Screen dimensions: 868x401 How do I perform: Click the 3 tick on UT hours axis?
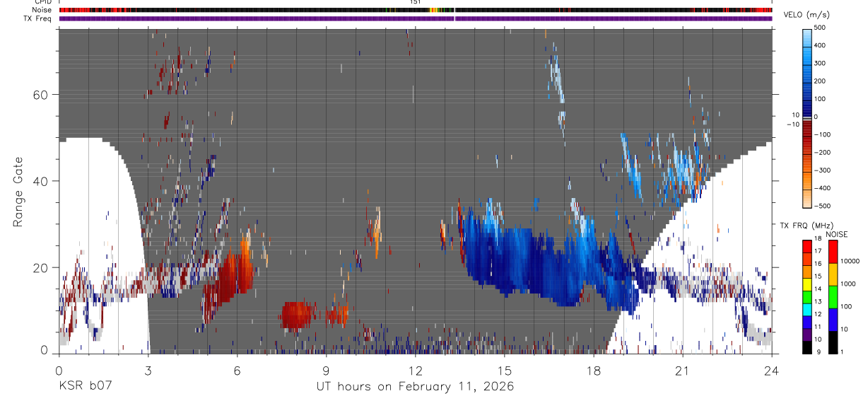click(x=148, y=370)
